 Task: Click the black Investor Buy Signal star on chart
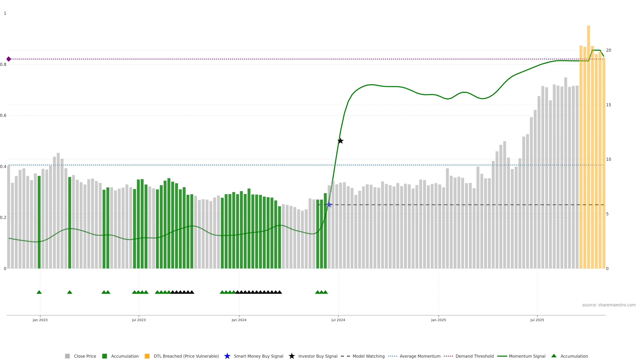pos(340,141)
